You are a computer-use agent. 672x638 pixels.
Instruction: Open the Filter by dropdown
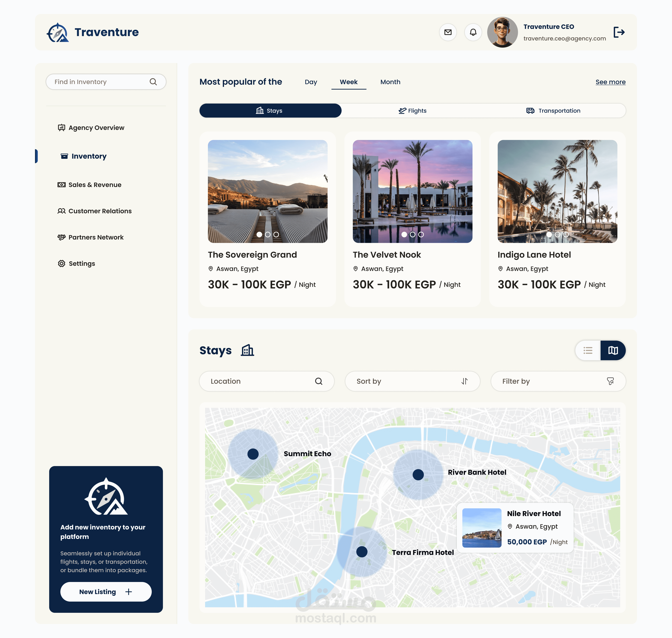click(x=558, y=381)
